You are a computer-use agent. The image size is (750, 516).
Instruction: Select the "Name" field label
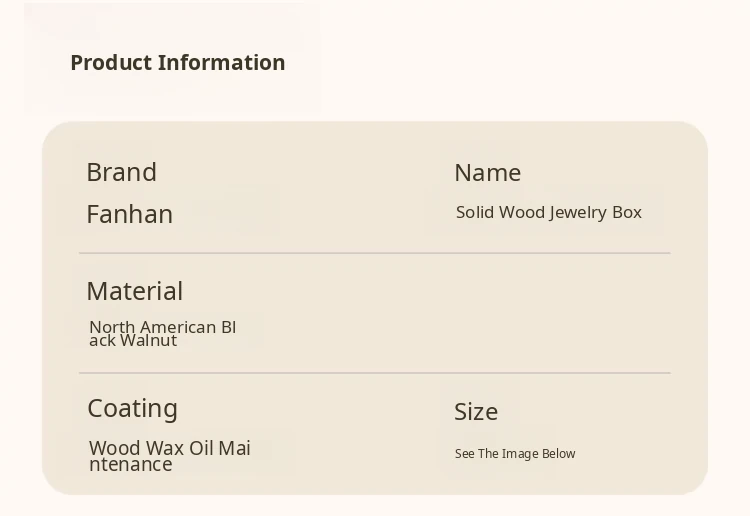pyautogui.click(x=487, y=173)
